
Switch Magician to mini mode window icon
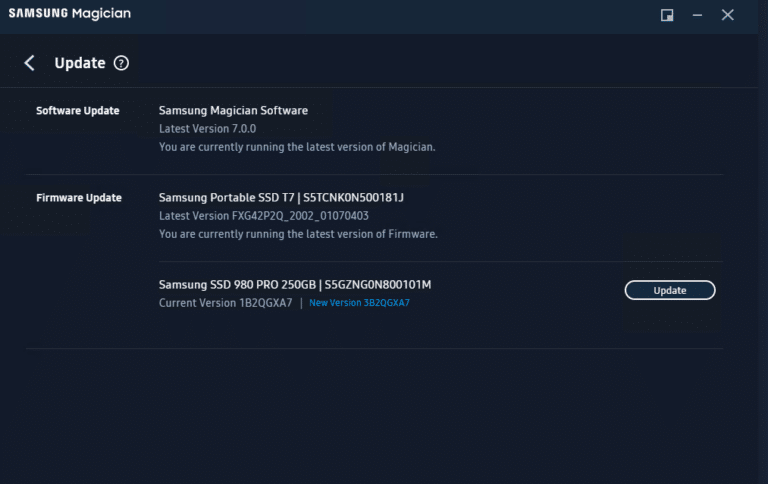point(667,15)
